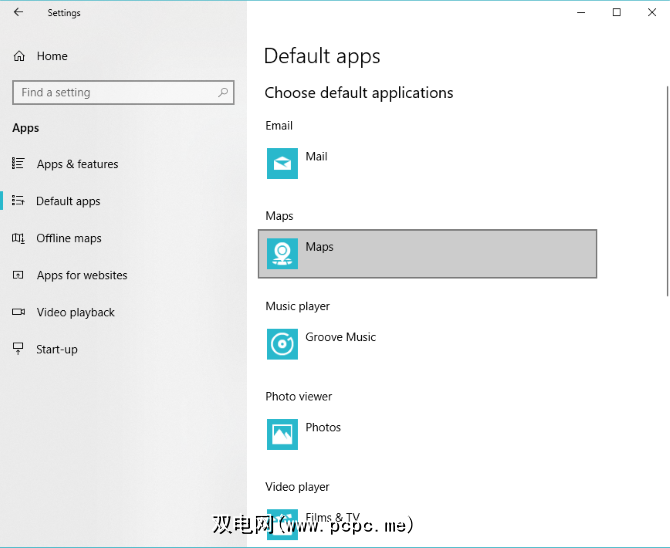Open Apps for websites section

coord(82,275)
